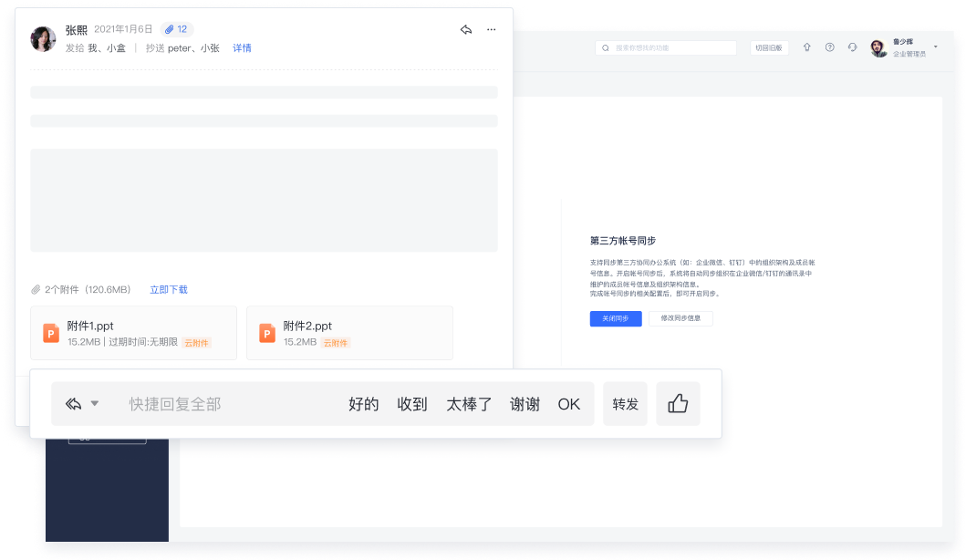The image size is (966, 560).
Task: Click the 详情 details link
Action: [x=242, y=48]
